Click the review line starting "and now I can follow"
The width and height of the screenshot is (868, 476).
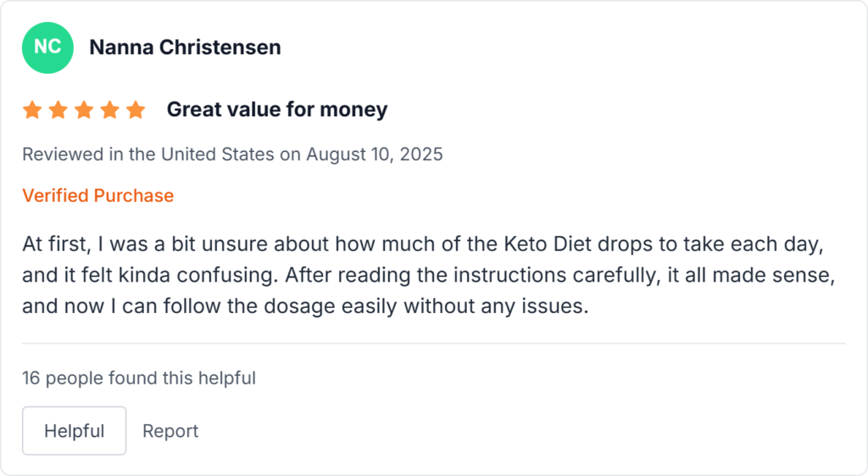305,306
